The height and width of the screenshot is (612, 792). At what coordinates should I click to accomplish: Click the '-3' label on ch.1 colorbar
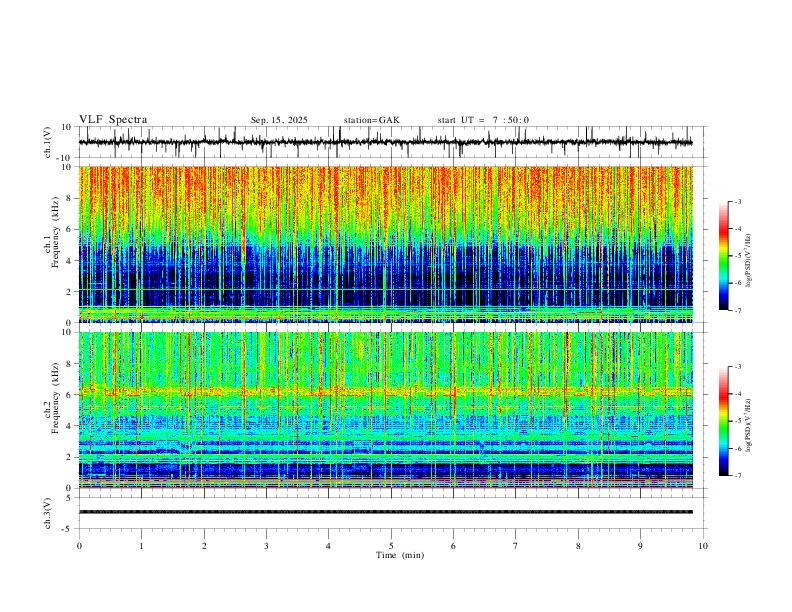click(x=737, y=201)
